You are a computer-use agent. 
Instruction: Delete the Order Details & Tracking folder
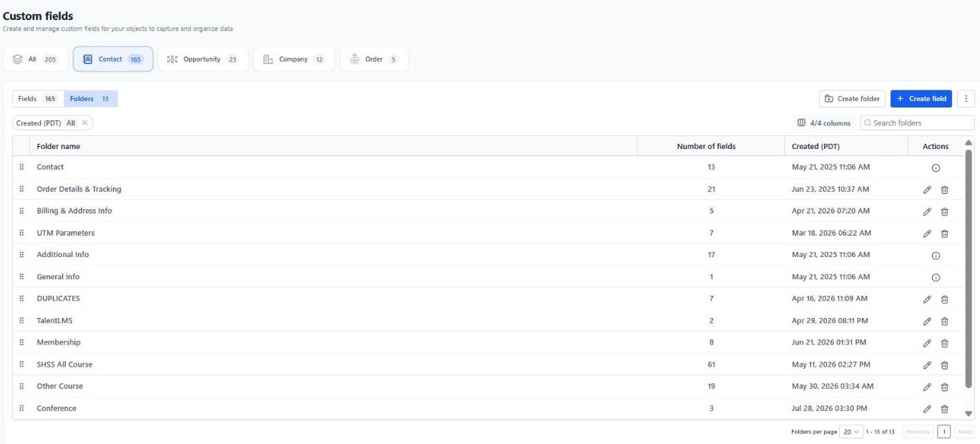point(944,190)
